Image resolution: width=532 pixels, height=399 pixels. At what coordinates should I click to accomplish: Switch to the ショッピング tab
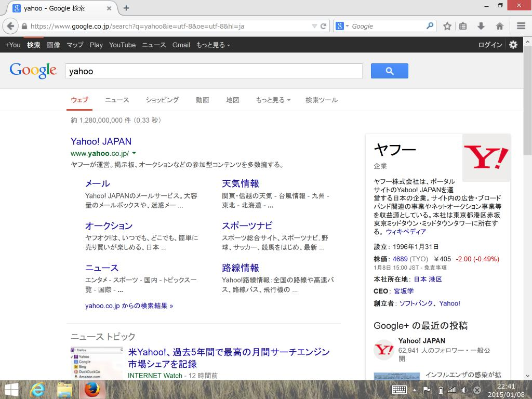[162, 100]
